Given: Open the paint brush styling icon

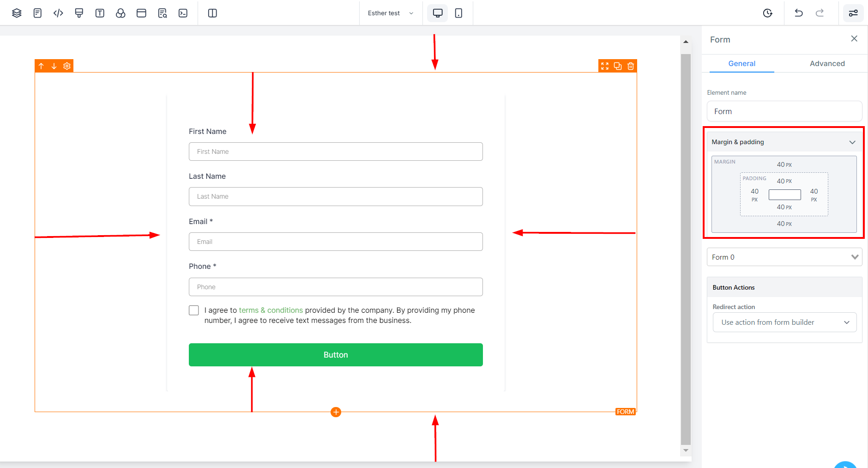Looking at the screenshot, I should [79, 13].
